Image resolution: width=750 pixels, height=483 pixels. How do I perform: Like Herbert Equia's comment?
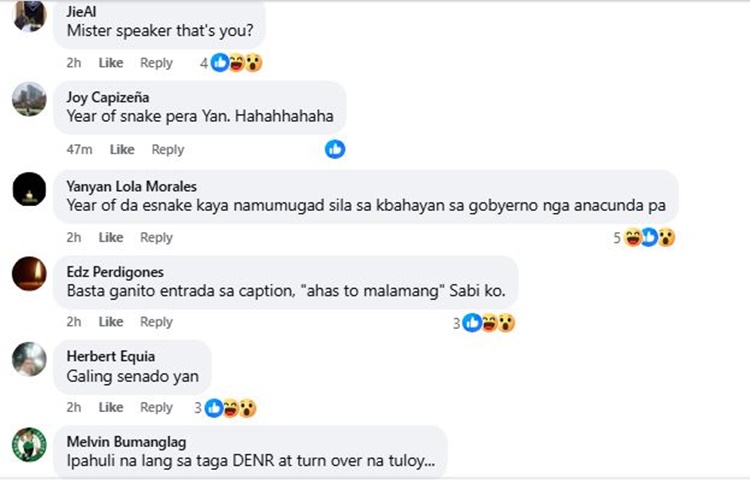(x=111, y=408)
